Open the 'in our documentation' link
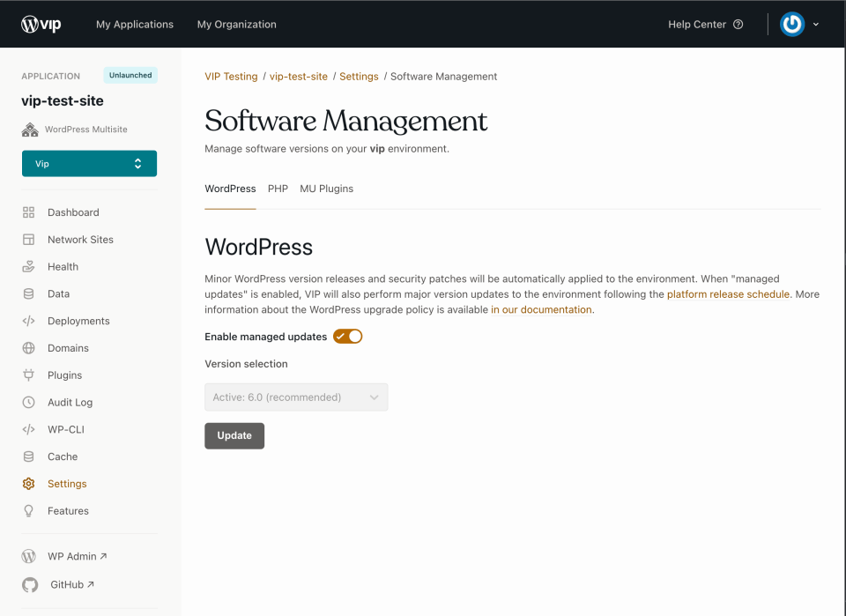 [541, 309]
